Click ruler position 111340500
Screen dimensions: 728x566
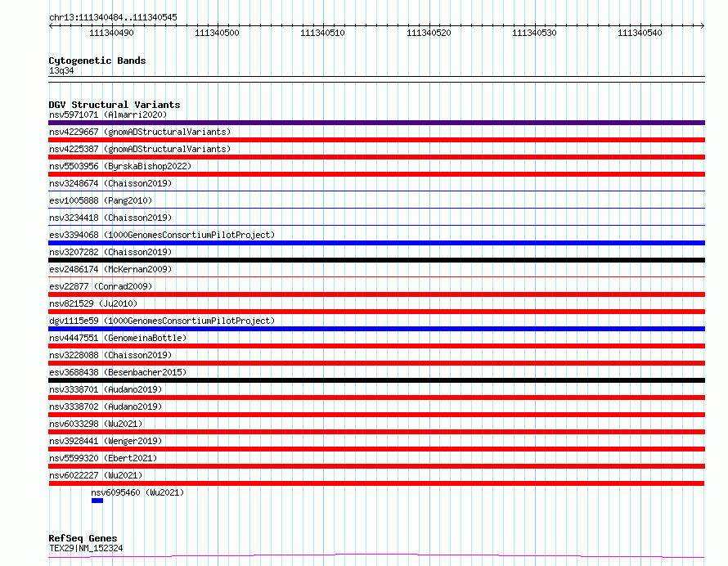pyautogui.click(x=217, y=33)
